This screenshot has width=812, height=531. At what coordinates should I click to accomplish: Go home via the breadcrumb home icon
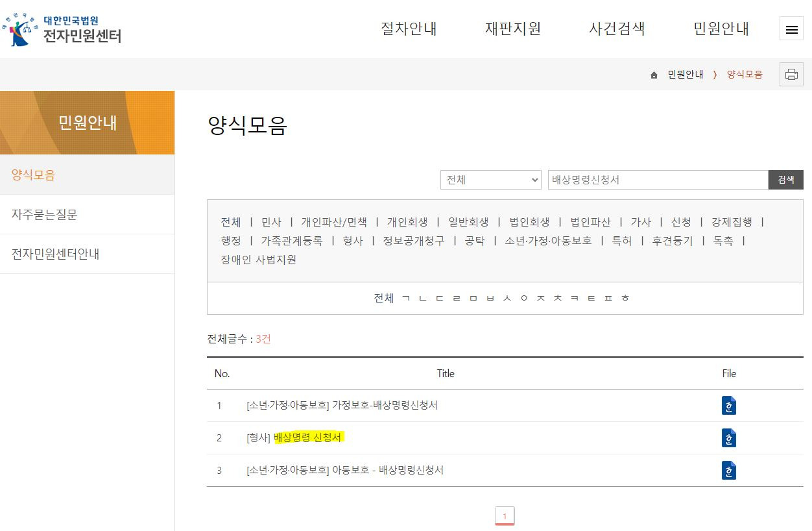[653, 74]
